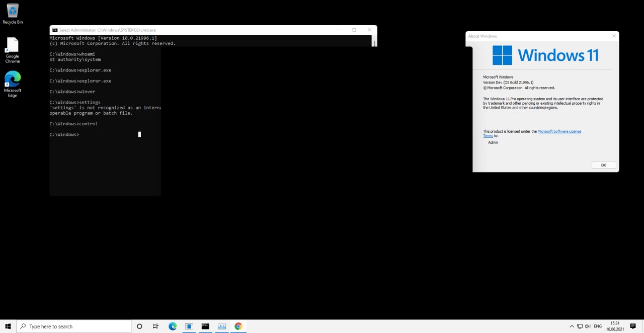This screenshot has width=644, height=333.
Task: Switch to the Command Prompt taskbar item
Action: [x=205, y=326]
